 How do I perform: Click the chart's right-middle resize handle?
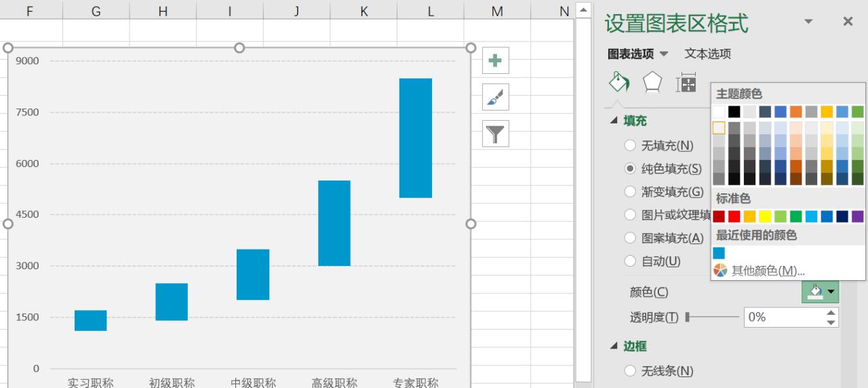471,224
